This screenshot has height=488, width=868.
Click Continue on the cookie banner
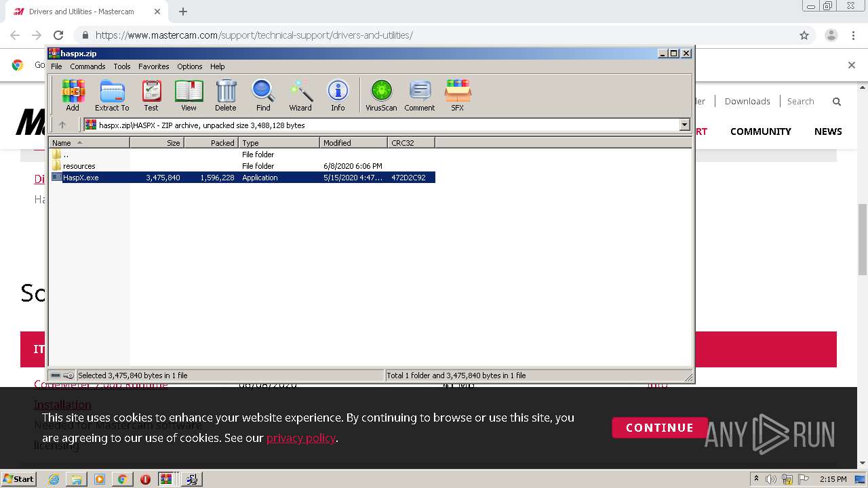659,428
